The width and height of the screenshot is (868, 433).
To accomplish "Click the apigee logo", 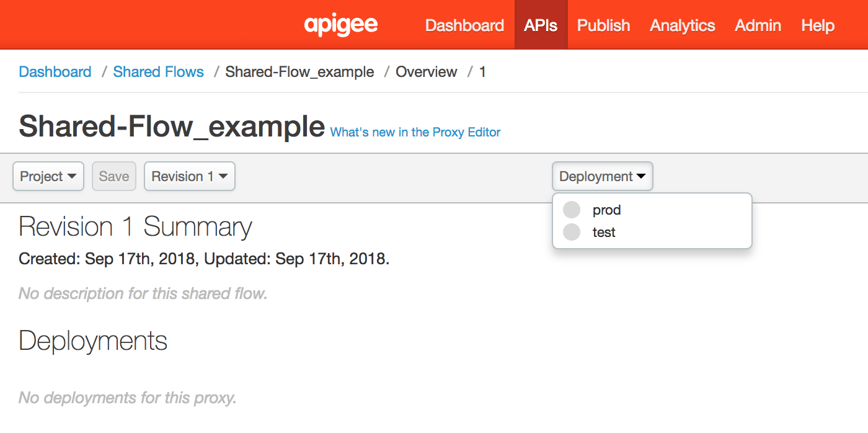I will click(341, 25).
